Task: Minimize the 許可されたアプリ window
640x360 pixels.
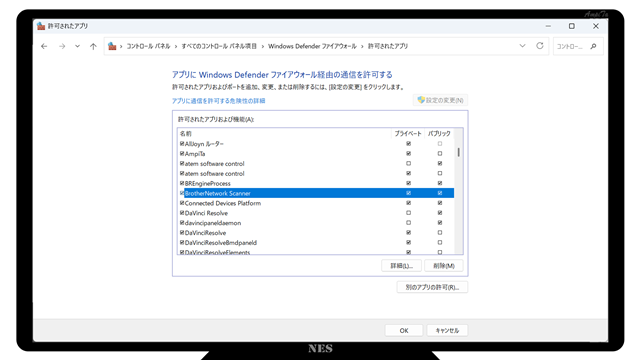Action: click(548, 26)
